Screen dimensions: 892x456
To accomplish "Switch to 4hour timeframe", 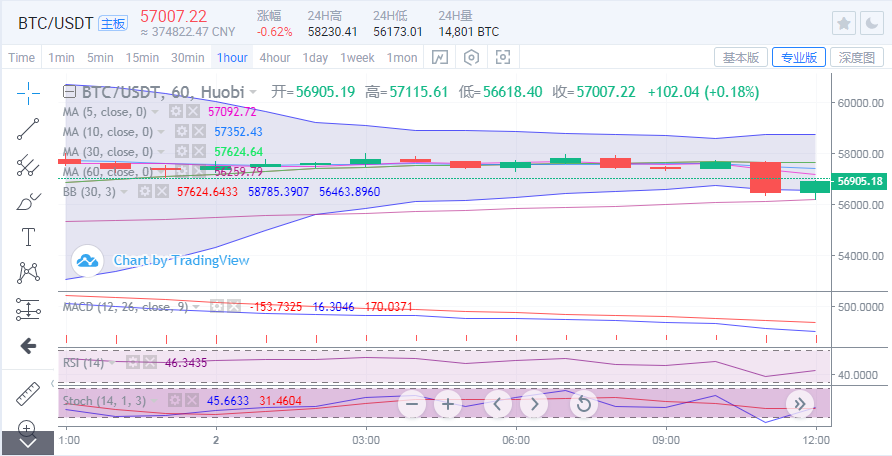I will (275, 57).
